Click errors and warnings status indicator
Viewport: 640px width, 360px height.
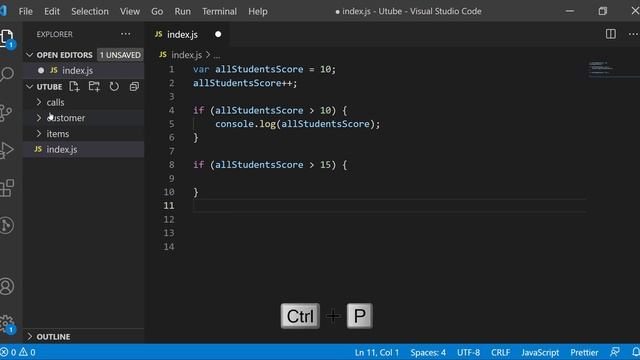coord(18,352)
